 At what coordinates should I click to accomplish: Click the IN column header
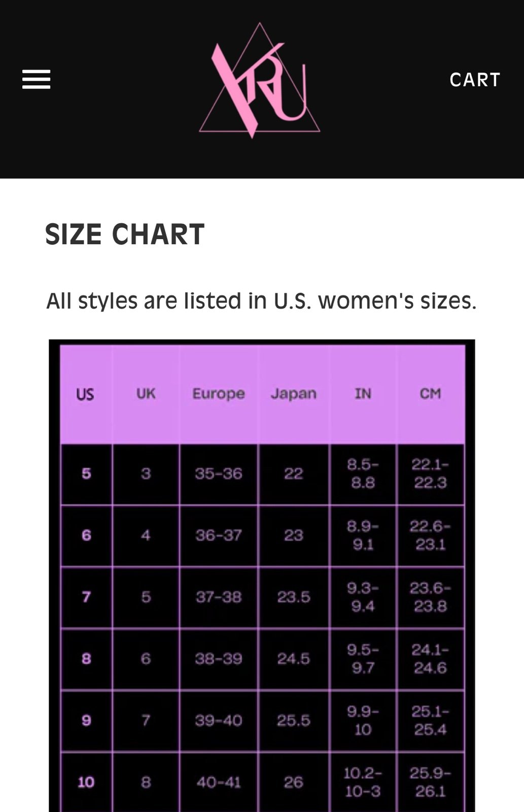363,394
